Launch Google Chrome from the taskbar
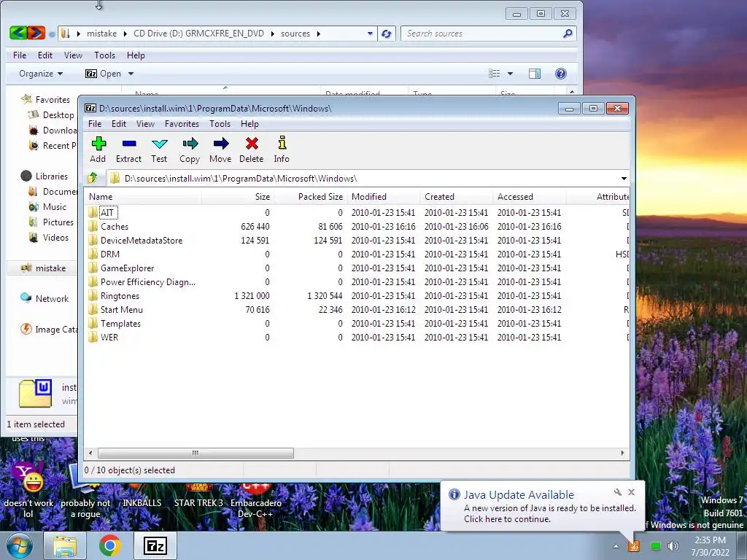Viewport: 747px width, 560px height. [x=109, y=545]
